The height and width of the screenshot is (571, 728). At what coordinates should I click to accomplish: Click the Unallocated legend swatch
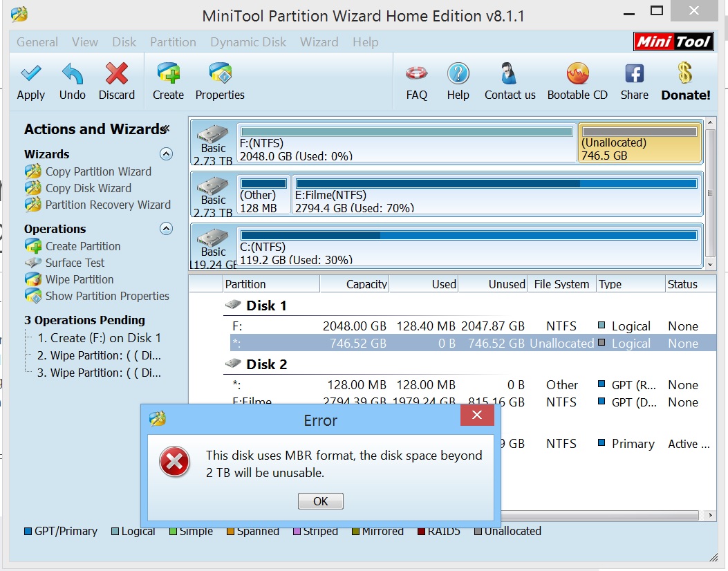(x=478, y=531)
